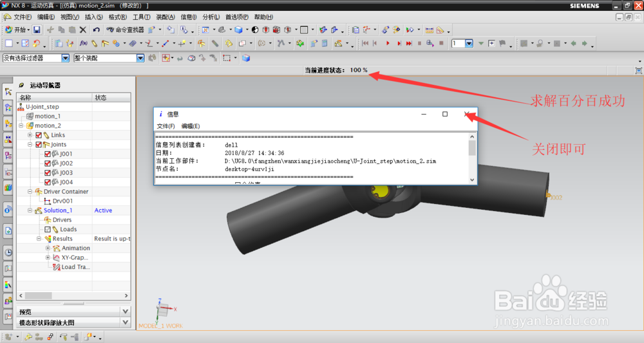Screen dimensions: 644x343
Task: Open 文件(F) menu in the 信息 window
Action: click(166, 126)
